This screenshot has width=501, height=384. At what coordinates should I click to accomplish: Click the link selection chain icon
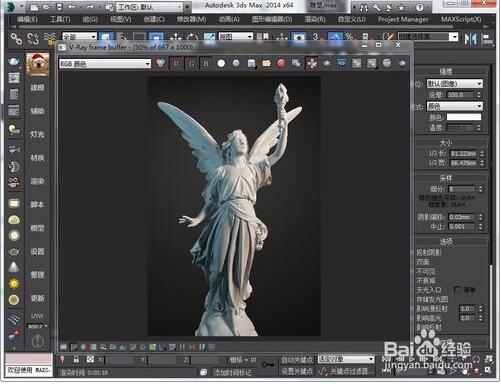[x=16, y=38]
